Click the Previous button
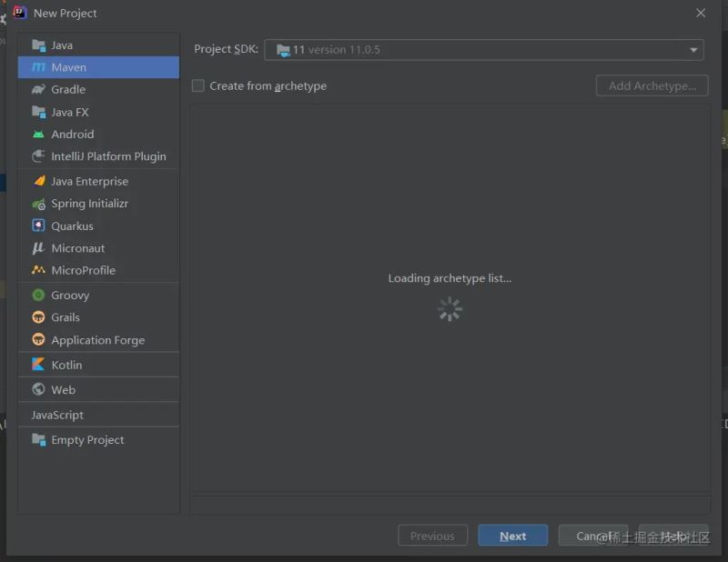This screenshot has width=728, height=562. click(432, 536)
